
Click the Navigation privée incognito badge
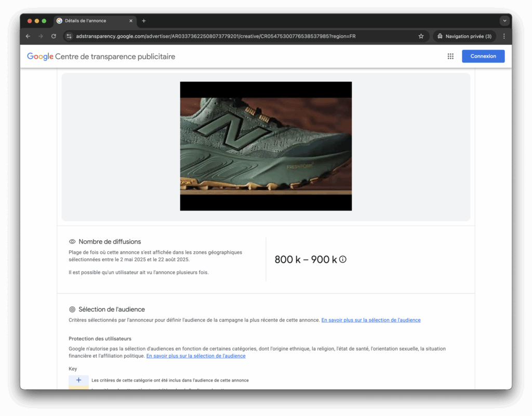464,36
